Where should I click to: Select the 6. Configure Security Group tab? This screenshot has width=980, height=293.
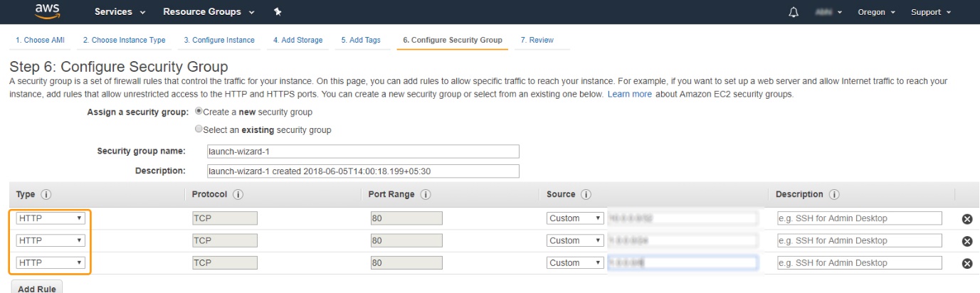coord(453,40)
